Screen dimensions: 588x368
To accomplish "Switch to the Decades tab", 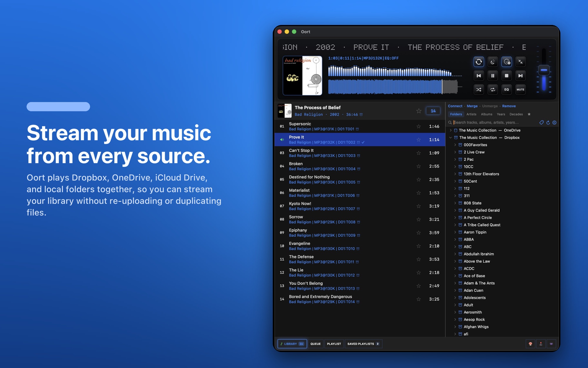I will [x=516, y=114].
